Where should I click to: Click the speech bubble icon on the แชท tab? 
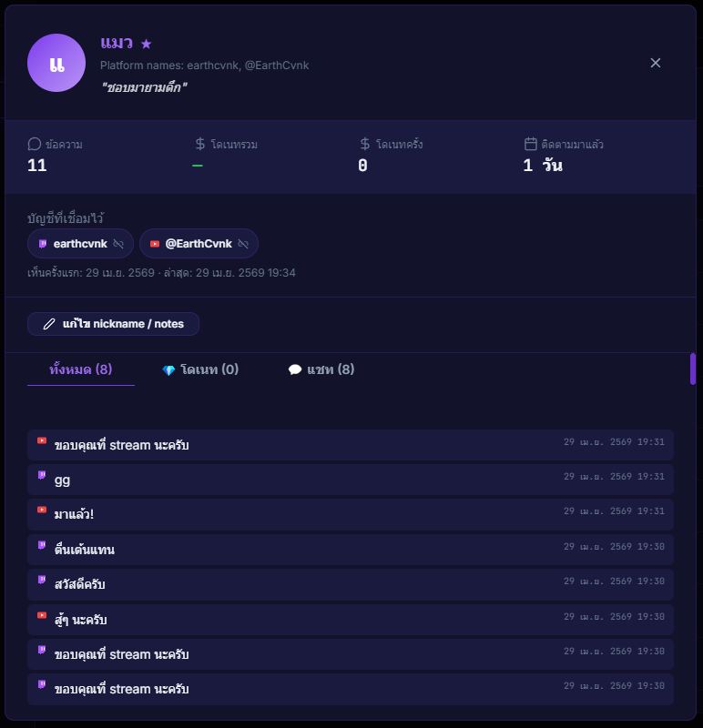(294, 369)
